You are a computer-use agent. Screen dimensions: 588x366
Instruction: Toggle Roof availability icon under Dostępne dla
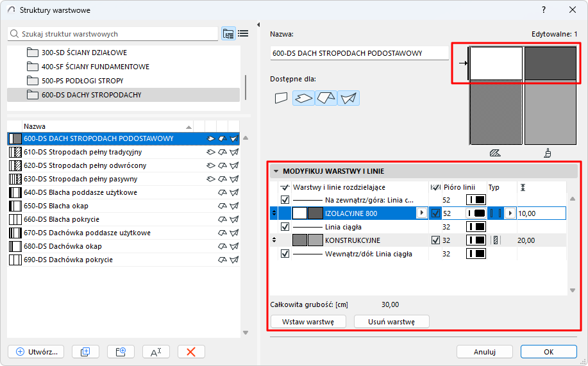click(326, 98)
